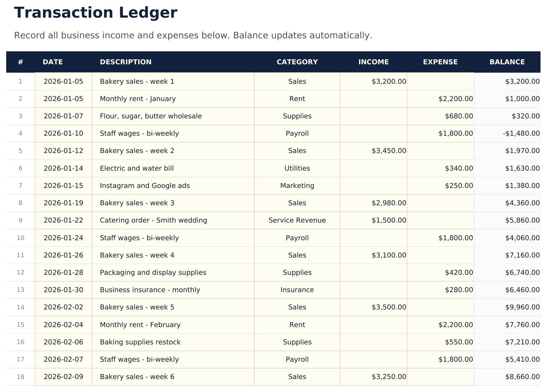Click the $680.00 expense cell
Screen dimensions: 547x392
[x=440, y=116]
